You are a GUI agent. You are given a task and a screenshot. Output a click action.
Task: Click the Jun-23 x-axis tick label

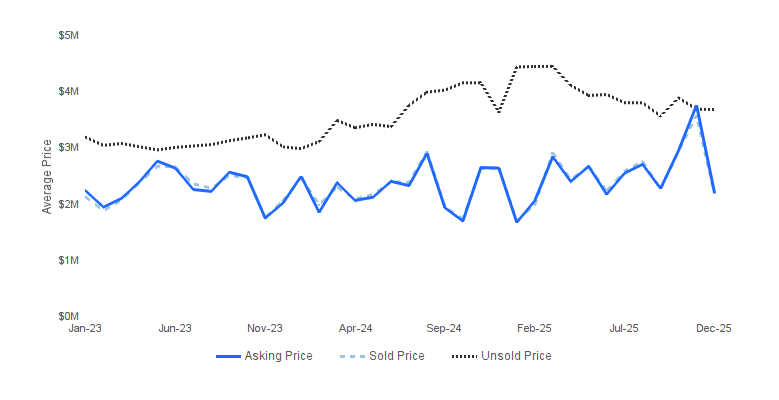175,328
